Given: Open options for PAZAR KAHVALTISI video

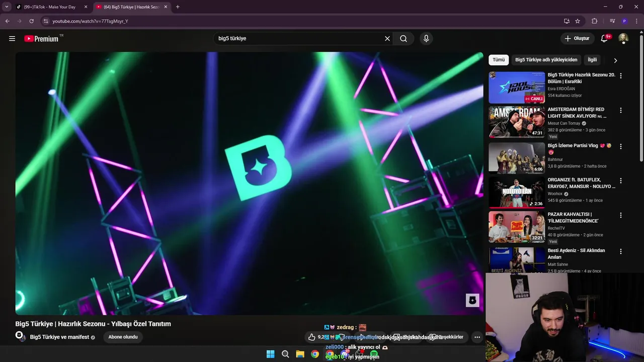Looking at the screenshot, I should pos(621,215).
